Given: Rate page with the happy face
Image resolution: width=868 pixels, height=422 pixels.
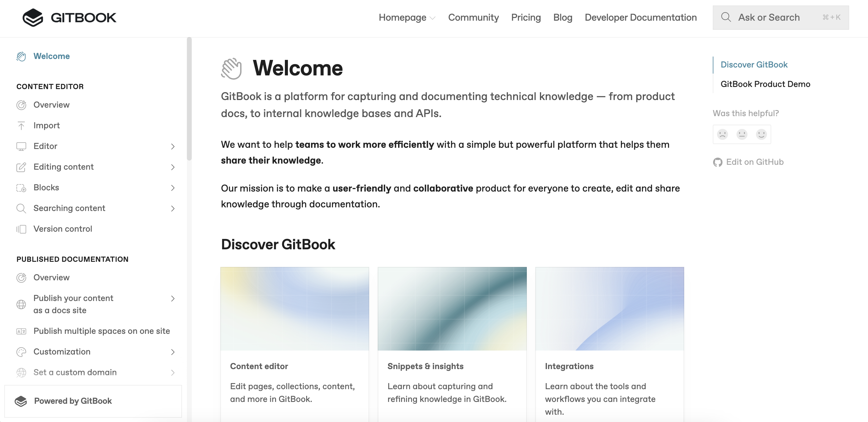Looking at the screenshot, I should point(761,134).
